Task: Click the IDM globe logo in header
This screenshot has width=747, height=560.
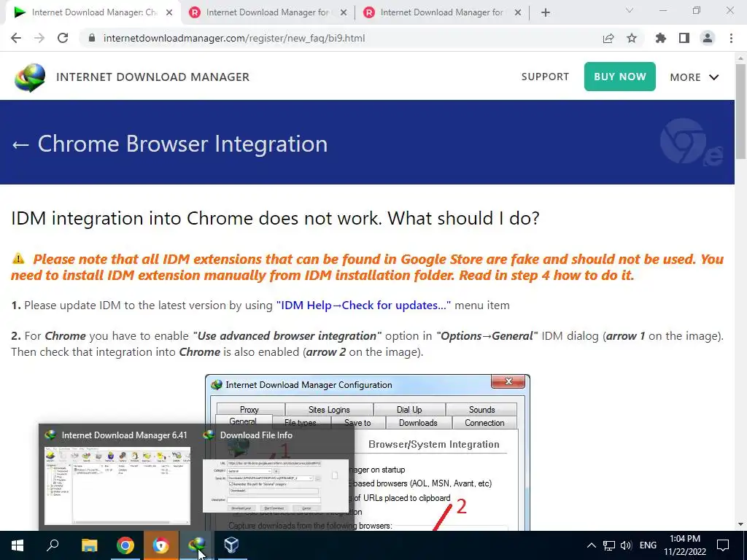Action: (30, 77)
